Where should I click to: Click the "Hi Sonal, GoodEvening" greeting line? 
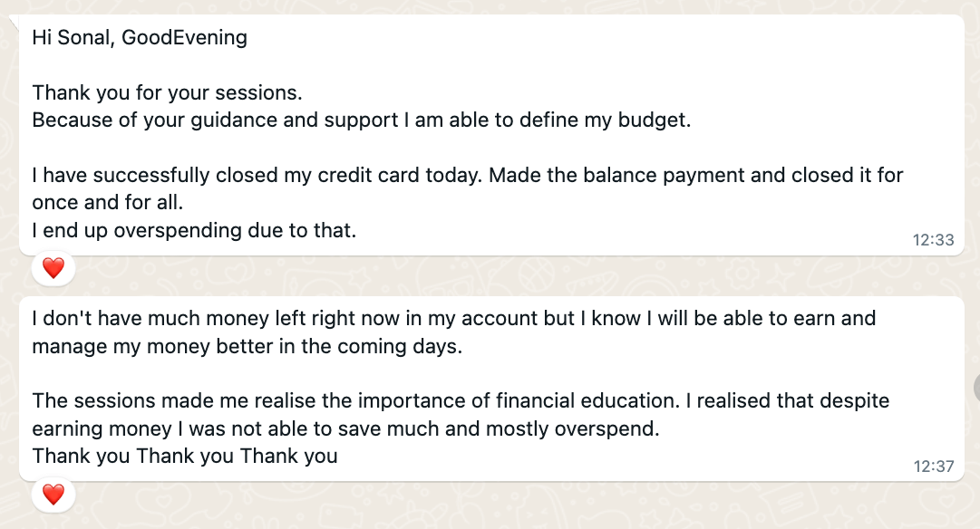(x=140, y=38)
